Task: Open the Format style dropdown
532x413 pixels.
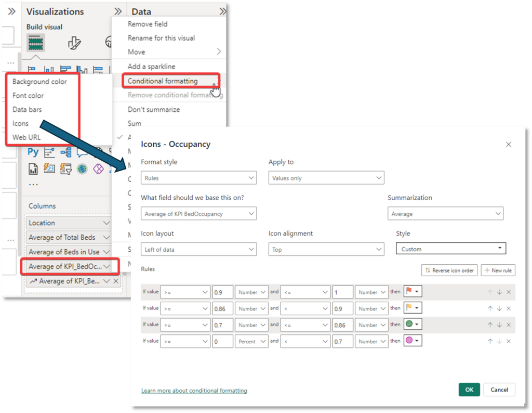Action: pos(198,177)
